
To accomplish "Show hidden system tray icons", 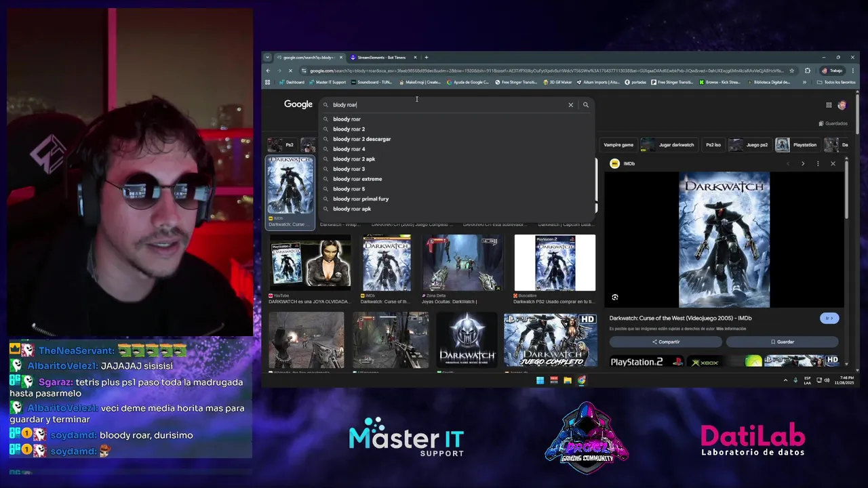I will point(785,380).
